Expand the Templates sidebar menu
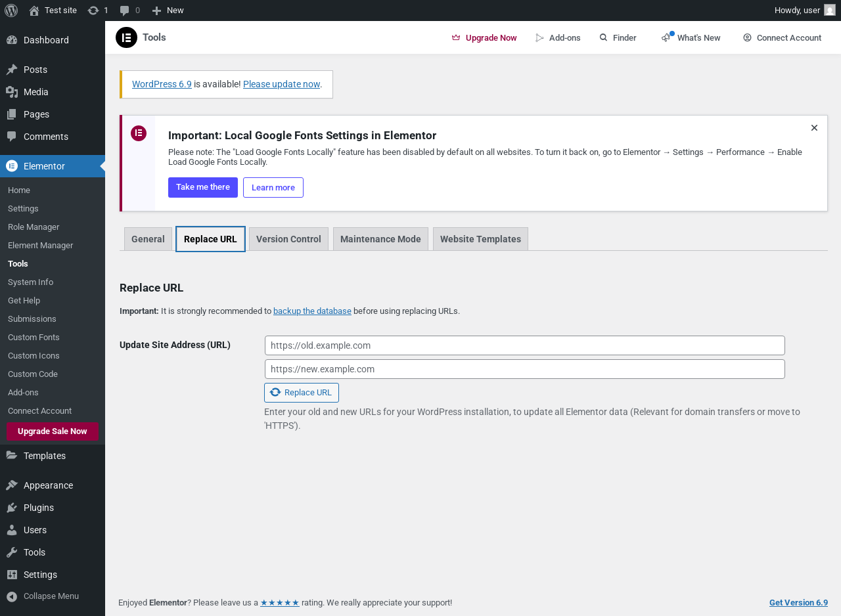841x616 pixels. click(44, 456)
